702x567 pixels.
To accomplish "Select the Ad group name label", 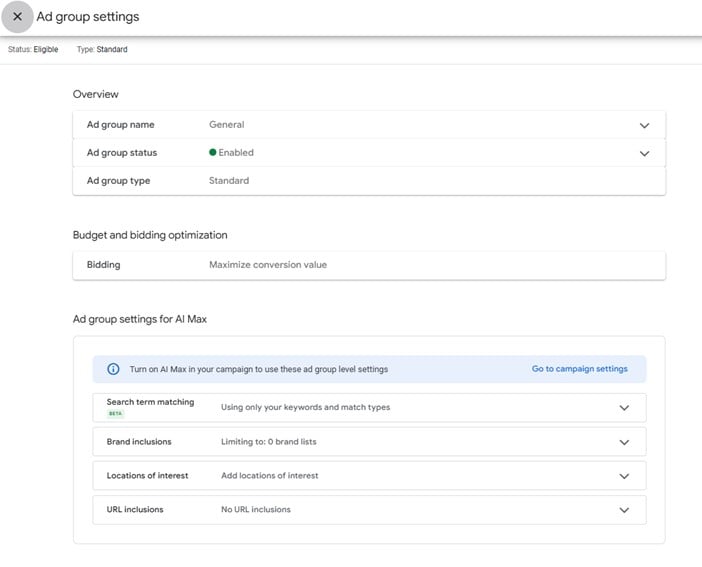I will coord(120,125).
